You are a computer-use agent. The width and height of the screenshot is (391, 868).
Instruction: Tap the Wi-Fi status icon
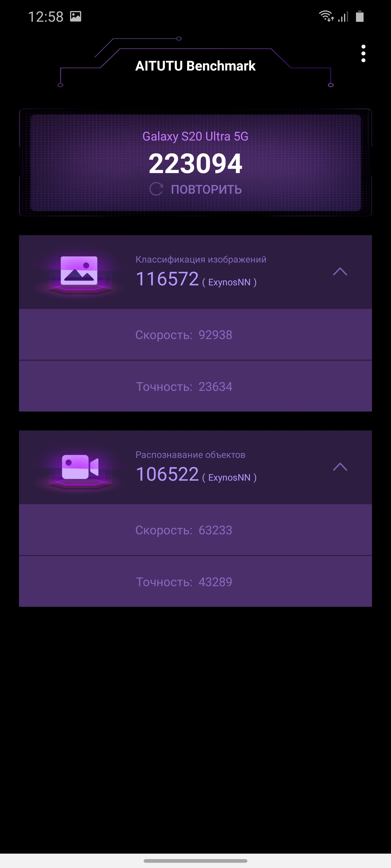(326, 16)
